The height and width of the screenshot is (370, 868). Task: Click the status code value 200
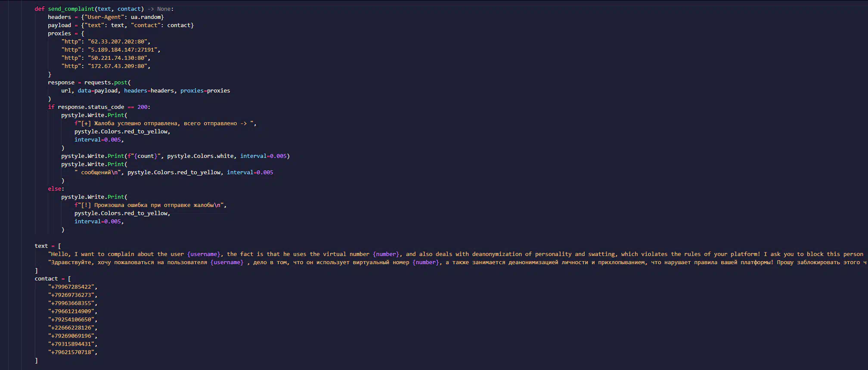click(x=143, y=107)
